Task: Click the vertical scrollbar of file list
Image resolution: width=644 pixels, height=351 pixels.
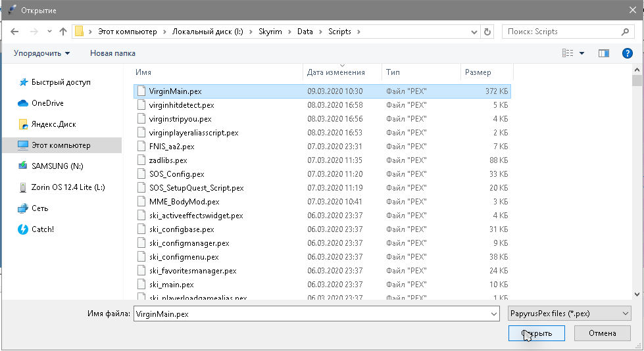Action: (x=637, y=184)
